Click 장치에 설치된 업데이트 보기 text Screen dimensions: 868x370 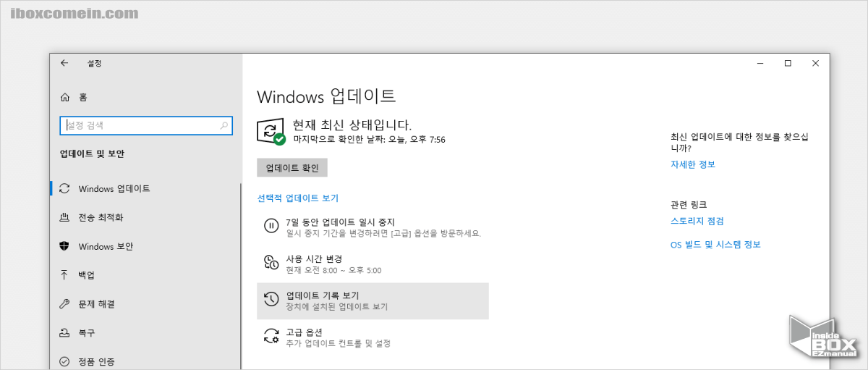(336, 307)
